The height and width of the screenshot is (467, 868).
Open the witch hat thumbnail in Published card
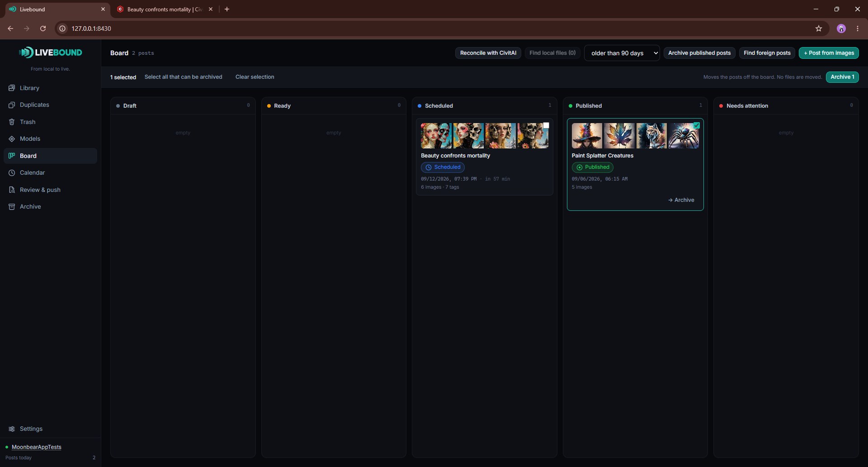tap(587, 136)
